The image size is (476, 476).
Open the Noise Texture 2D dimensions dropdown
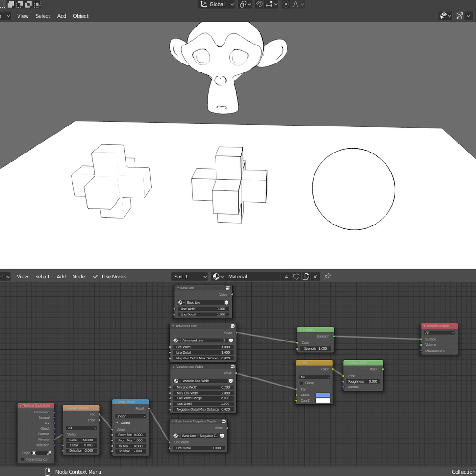(81, 428)
